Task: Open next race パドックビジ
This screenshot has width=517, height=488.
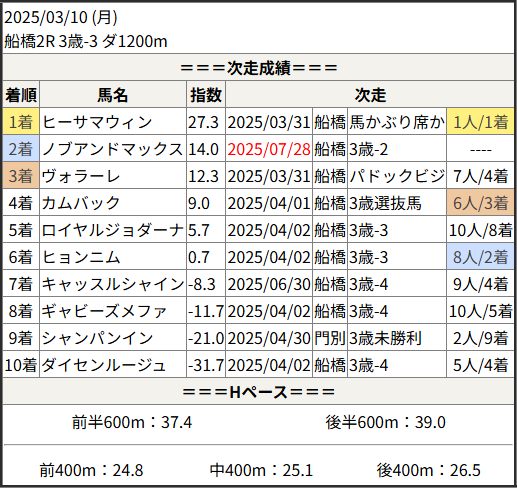Action: [x=397, y=176]
